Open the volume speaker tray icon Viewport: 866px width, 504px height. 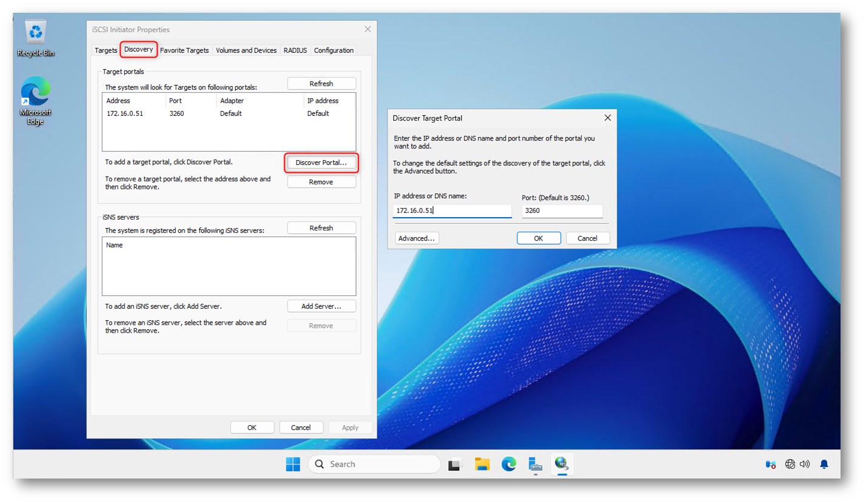tap(805, 464)
